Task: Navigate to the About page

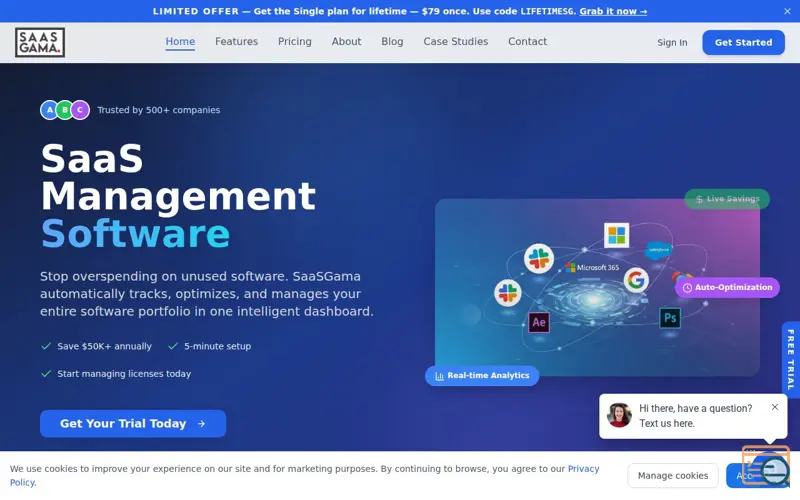Action: [346, 41]
